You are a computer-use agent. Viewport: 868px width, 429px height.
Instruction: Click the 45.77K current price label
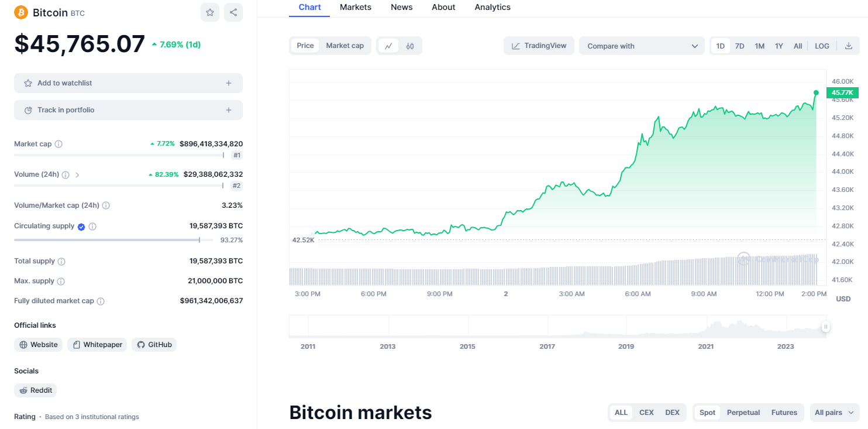click(x=842, y=92)
